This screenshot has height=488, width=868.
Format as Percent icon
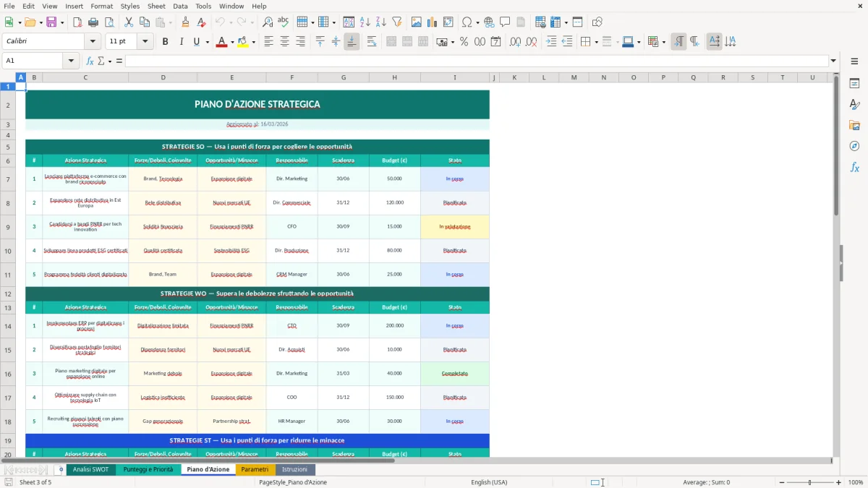[464, 42]
